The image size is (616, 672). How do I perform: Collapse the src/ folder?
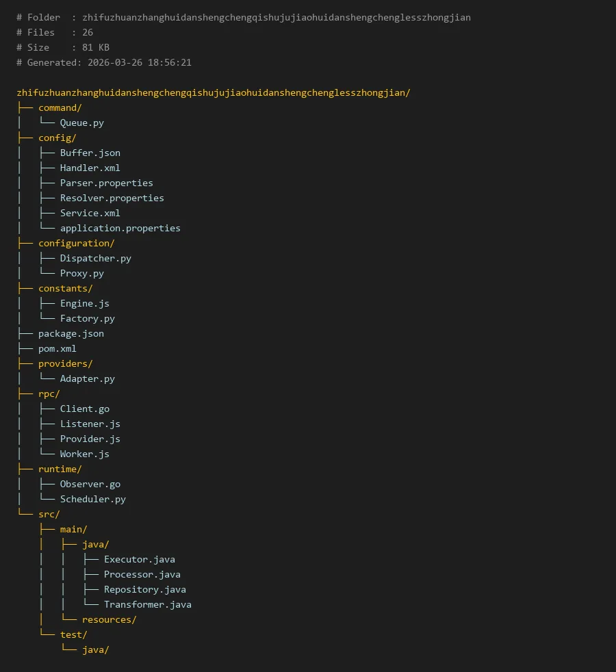[x=49, y=514]
